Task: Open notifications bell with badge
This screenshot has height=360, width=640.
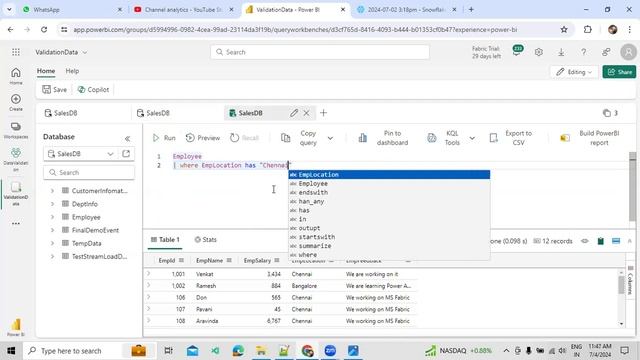Action: (518, 51)
